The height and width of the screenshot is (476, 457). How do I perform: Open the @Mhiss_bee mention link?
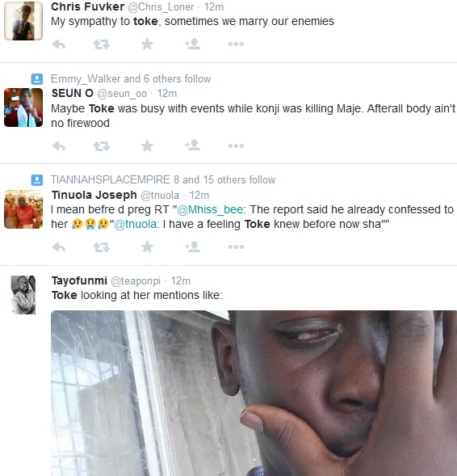click(210, 210)
